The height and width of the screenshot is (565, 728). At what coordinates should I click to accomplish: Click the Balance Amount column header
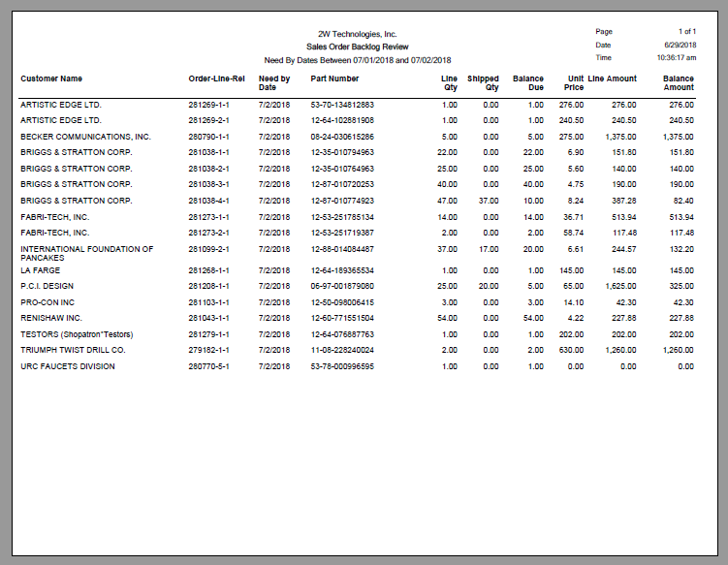pyautogui.click(x=679, y=83)
